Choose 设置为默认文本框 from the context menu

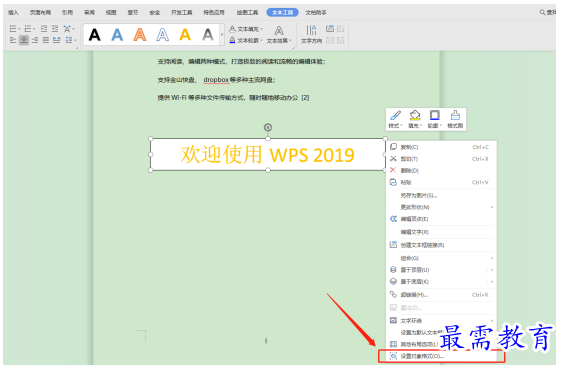click(442, 332)
